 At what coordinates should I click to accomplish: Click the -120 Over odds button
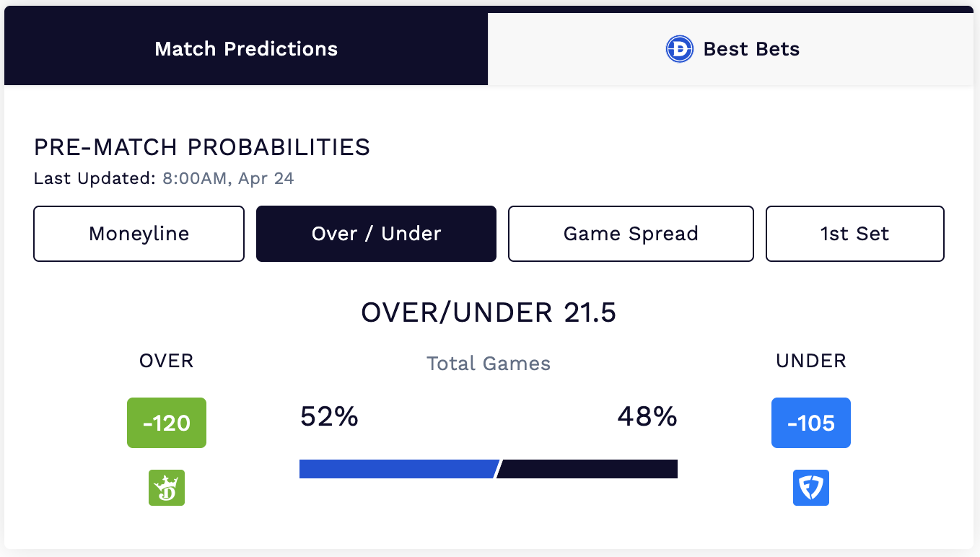pyautogui.click(x=166, y=423)
